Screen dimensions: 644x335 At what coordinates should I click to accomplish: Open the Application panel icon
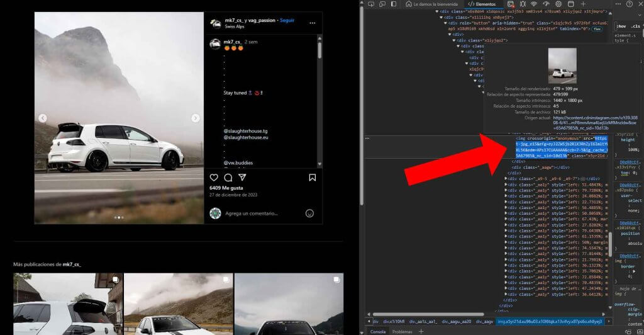pos(570,4)
